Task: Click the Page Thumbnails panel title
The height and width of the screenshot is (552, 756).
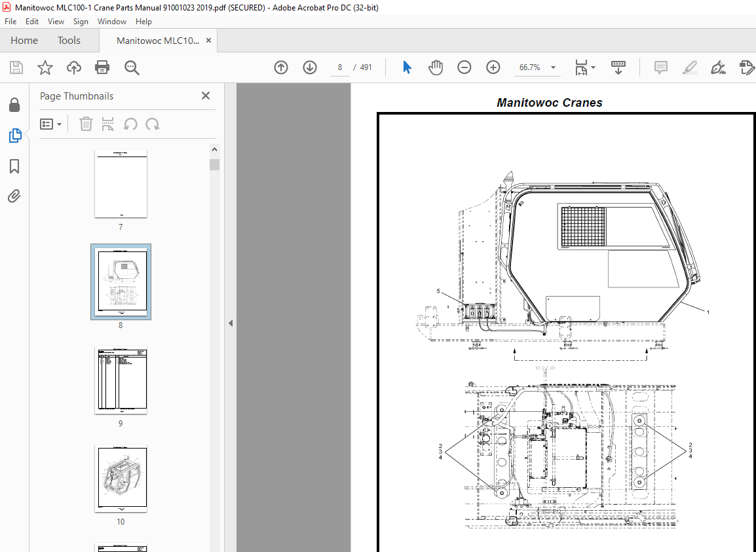Action: [77, 96]
